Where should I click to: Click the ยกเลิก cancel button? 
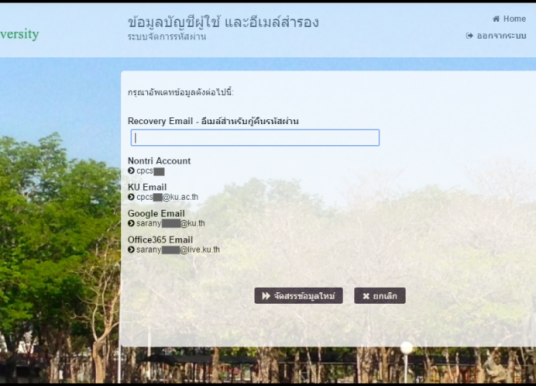[380, 296]
